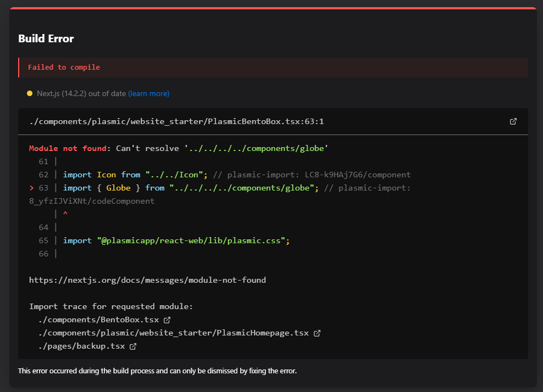The height and width of the screenshot is (392, 543).
Task: Click the open-in-editor icon beside PlasmicBentoBox.tsx:63:1
Action: point(513,121)
